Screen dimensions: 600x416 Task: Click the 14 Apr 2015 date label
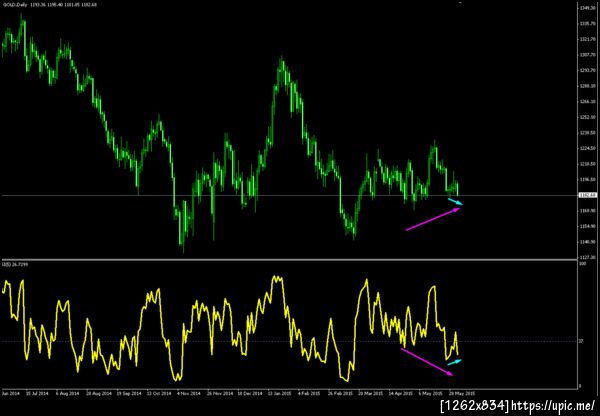[401, 393]
